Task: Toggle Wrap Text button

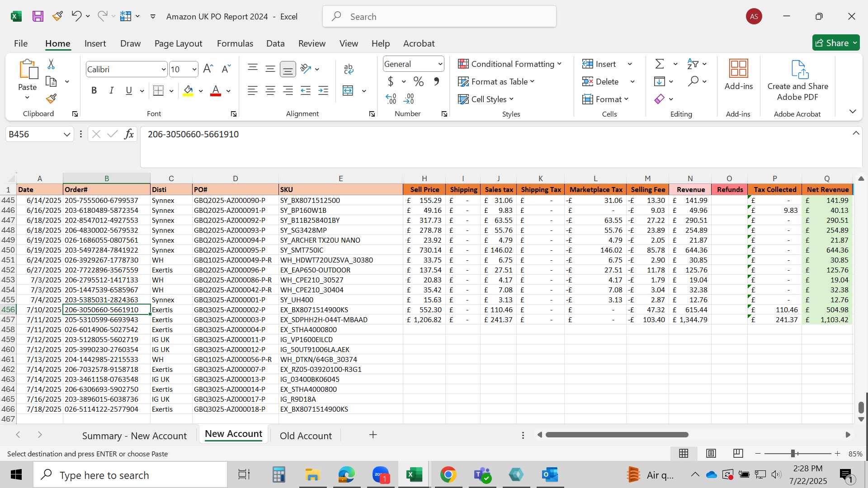Action: tap(348, 69)
